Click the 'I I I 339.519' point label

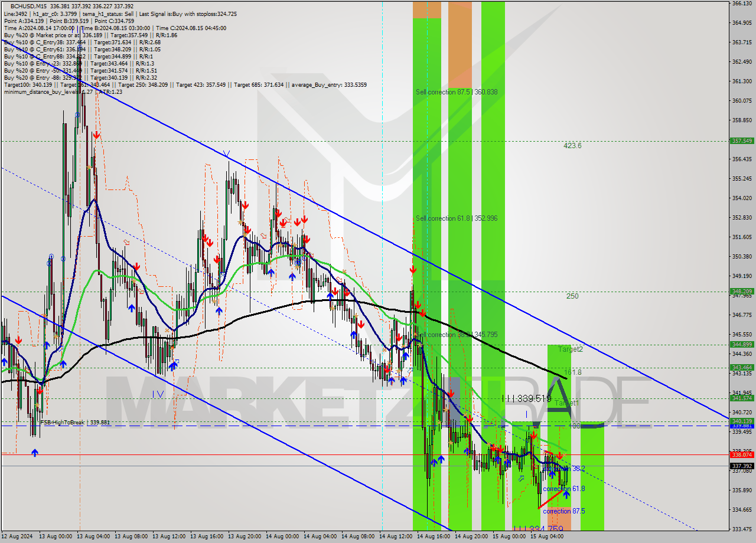click(x=526, y=398)
